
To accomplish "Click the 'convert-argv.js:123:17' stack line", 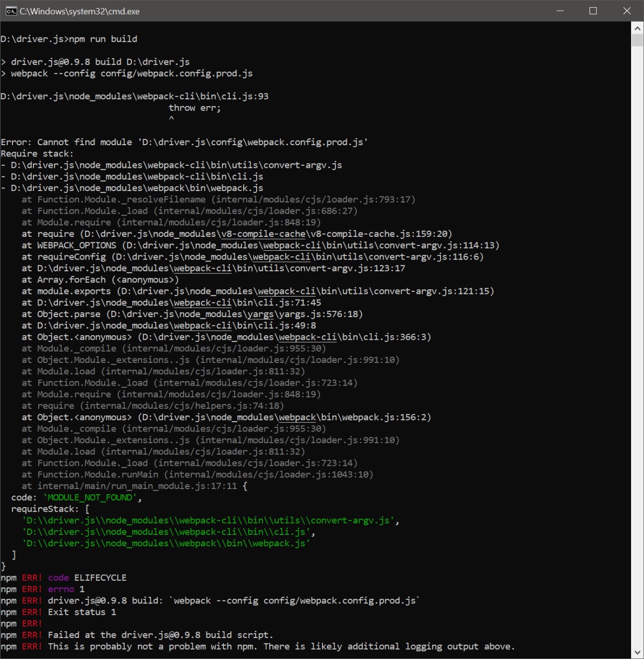I will coord(213,268).
